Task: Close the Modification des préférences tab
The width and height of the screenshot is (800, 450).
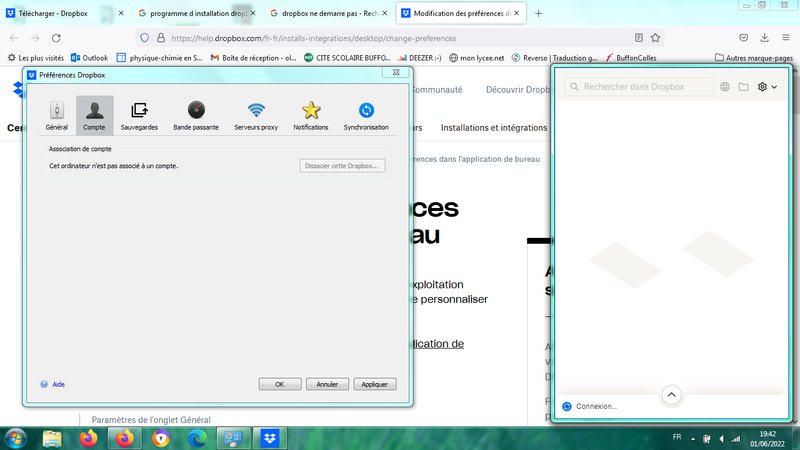Action: 516,13
